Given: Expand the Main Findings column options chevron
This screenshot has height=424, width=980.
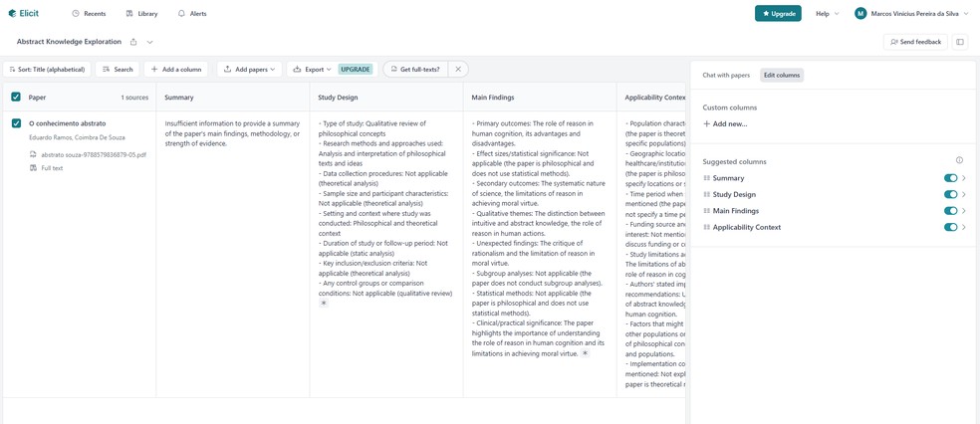Looking at the screenshot, I should coord(964,211).
